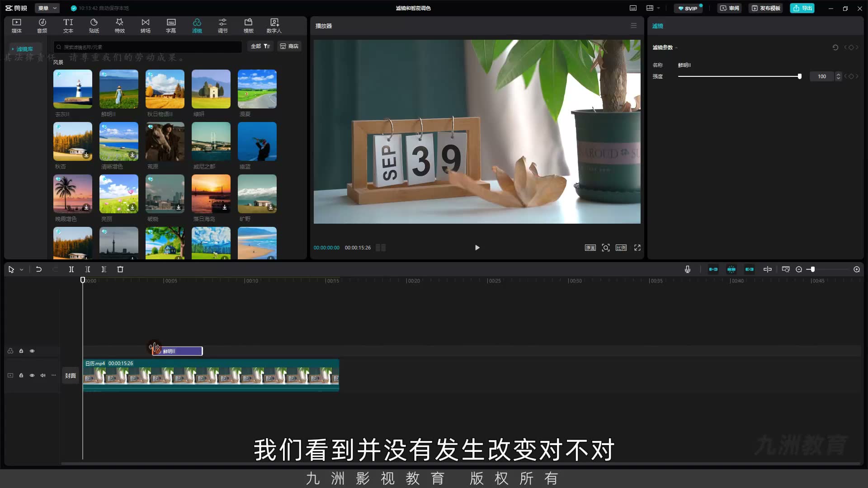Open the 调节 (Adjust) panel icon
This screenshot has width=868, height=488.
point(223,26)
